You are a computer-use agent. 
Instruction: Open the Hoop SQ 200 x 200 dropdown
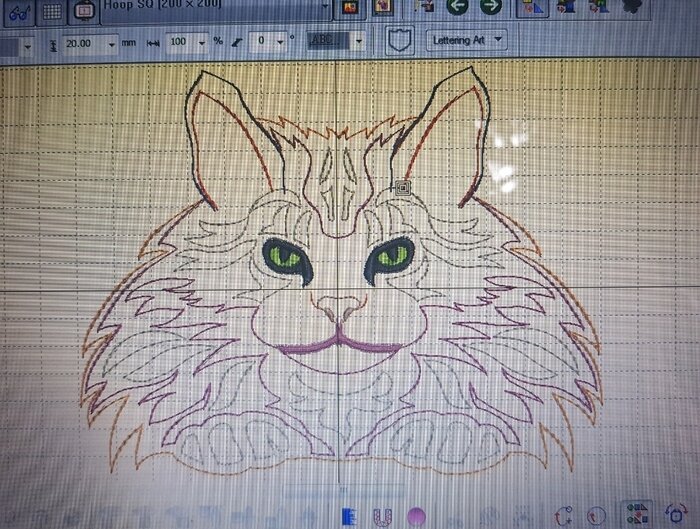coord(325,8)
